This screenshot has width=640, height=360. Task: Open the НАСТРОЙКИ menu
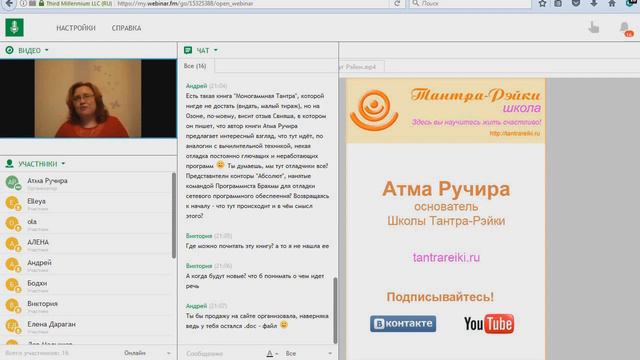(x=76, y=28)
